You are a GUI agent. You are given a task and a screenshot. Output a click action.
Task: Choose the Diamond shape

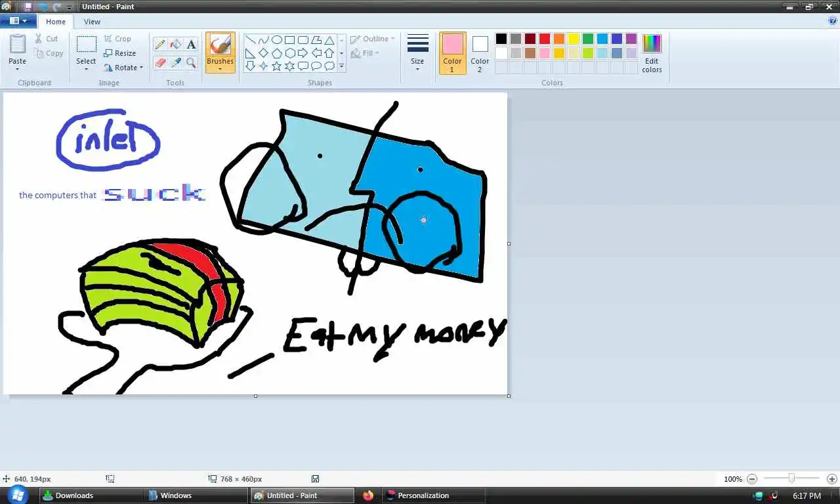[264, 53]
